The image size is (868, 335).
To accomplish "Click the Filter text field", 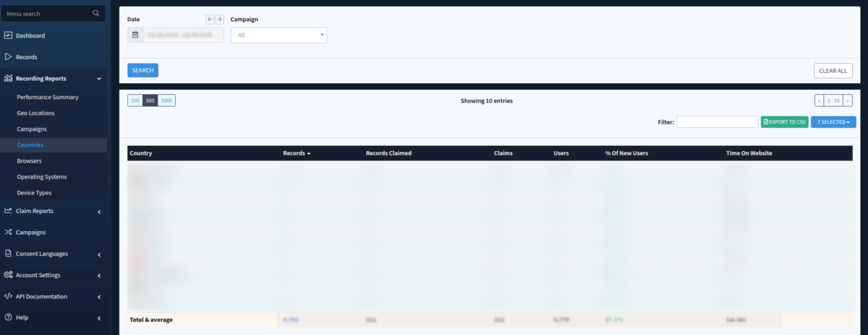I will (717, 122).
